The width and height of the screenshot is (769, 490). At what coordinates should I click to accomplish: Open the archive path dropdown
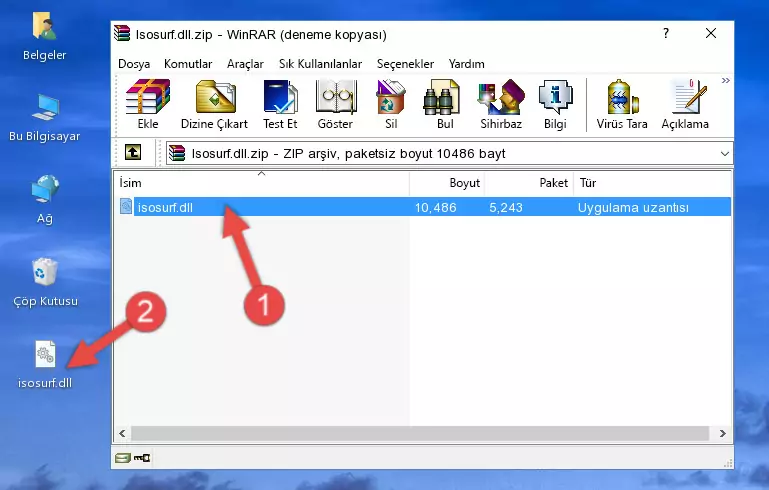pos(724,154)
